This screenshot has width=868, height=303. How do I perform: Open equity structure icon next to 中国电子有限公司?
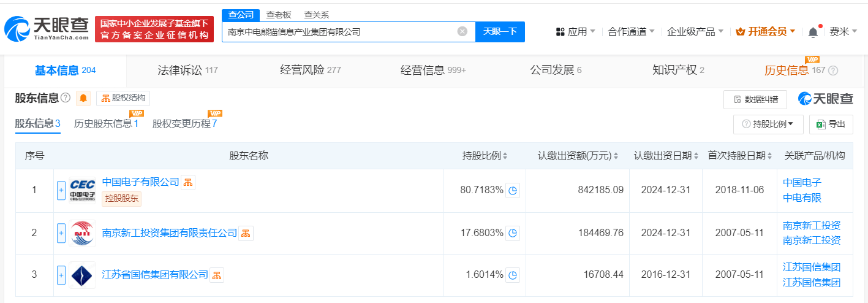188,182
